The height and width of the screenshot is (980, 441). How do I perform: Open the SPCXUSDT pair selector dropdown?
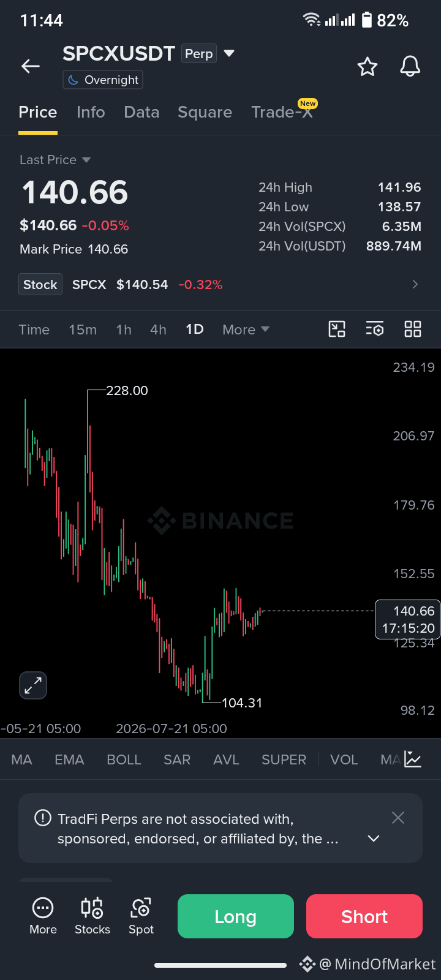(229, 53)
